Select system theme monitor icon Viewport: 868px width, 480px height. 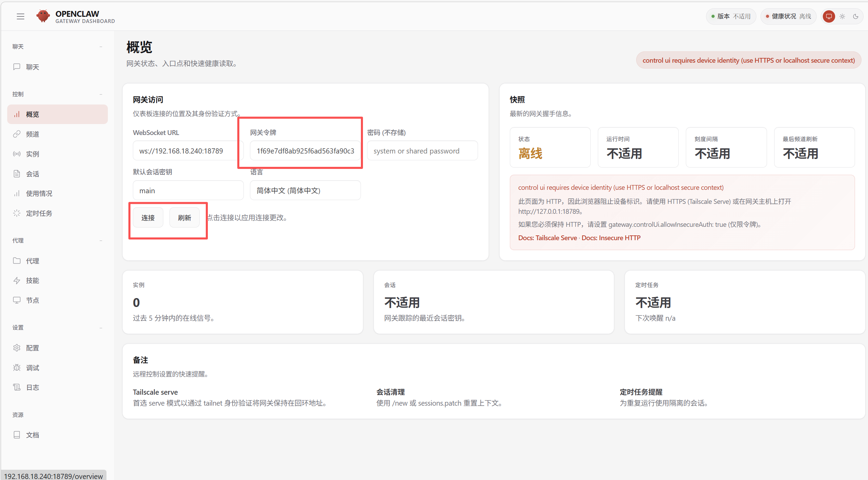click(829, 16)
